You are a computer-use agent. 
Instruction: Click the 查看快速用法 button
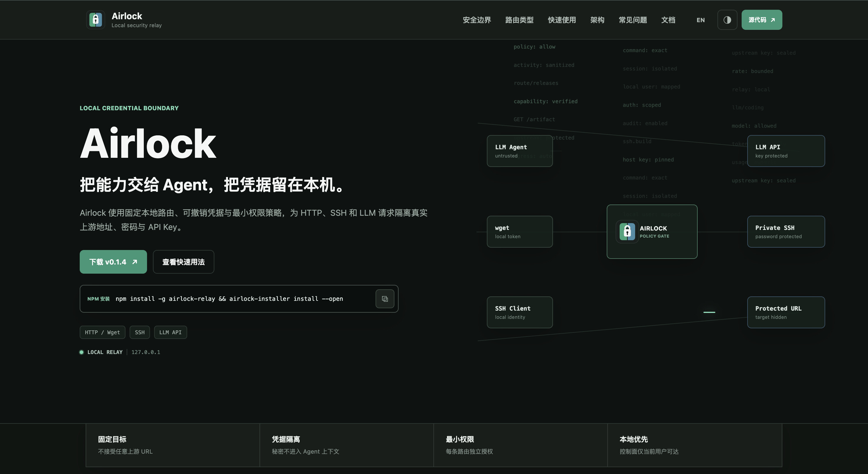(x=183, y=262)
